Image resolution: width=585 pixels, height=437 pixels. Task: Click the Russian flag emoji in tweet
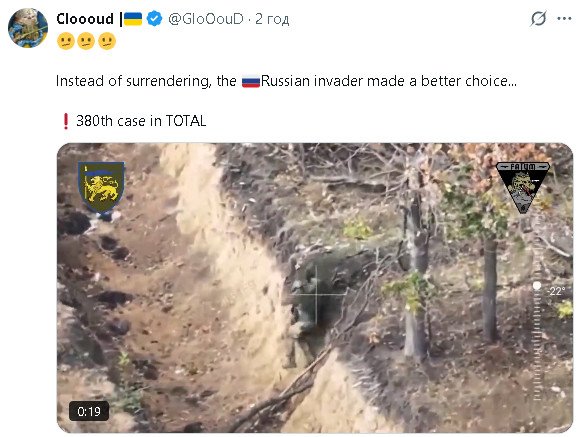[251, 81]
